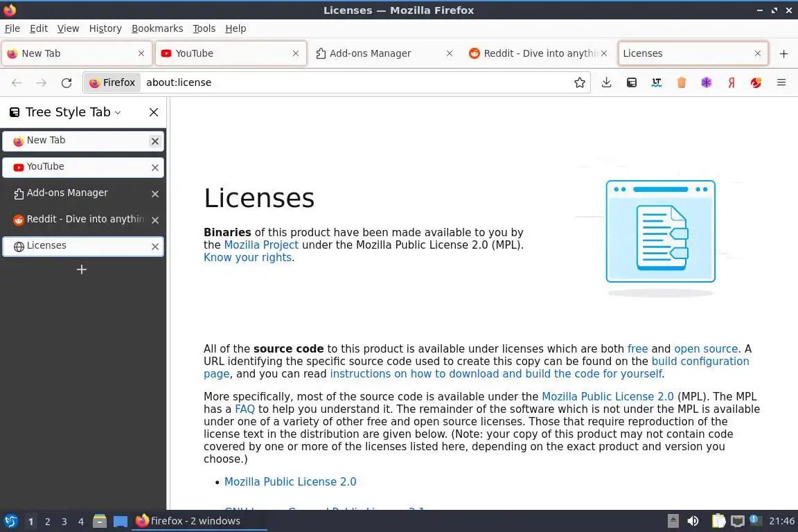Open the Downloads panel
The height and width of the screenshot is (532, 798).
pyautogui.click(x=606, y=82)
